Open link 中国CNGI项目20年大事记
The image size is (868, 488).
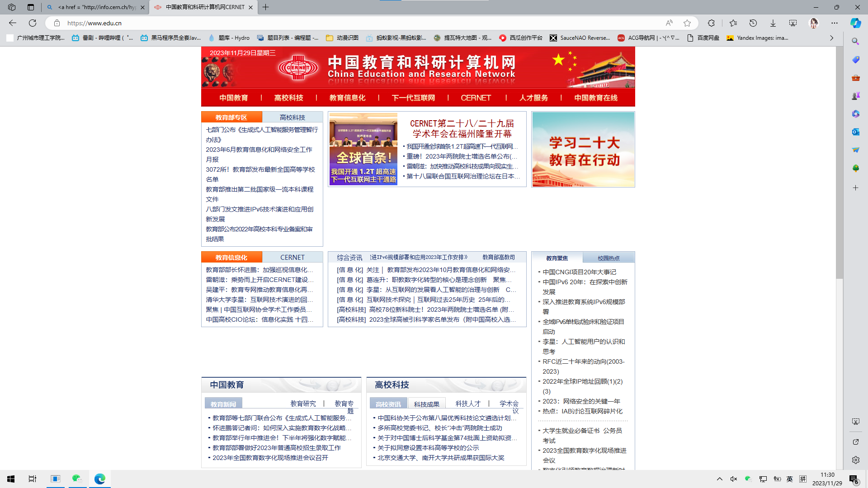point(579,272)
